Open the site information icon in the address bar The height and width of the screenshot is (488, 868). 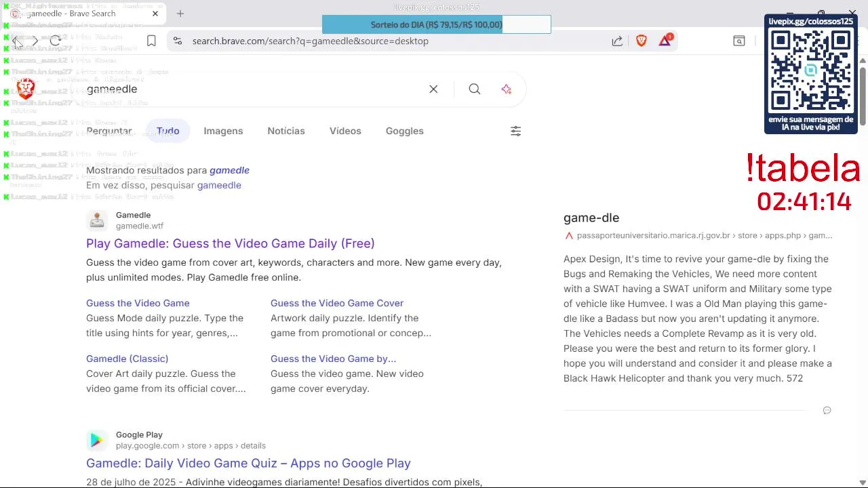pyautogui.click(x=178, y=41)
